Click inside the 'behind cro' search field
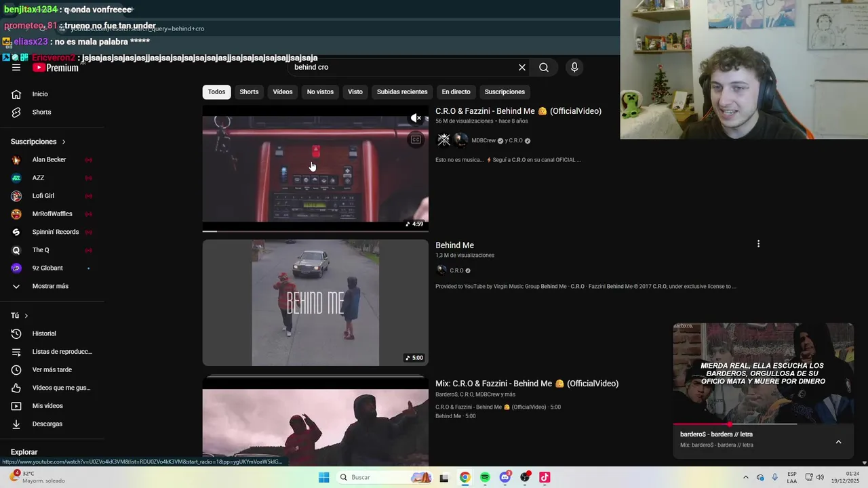The image size is (868, 488). coord(403,67)
